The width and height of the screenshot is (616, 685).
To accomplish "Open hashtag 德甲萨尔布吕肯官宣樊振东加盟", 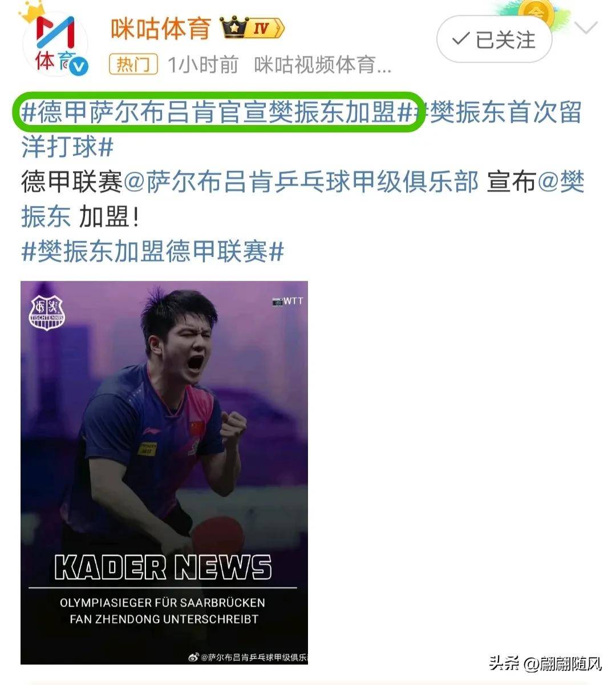I will (x=216, y=113).
